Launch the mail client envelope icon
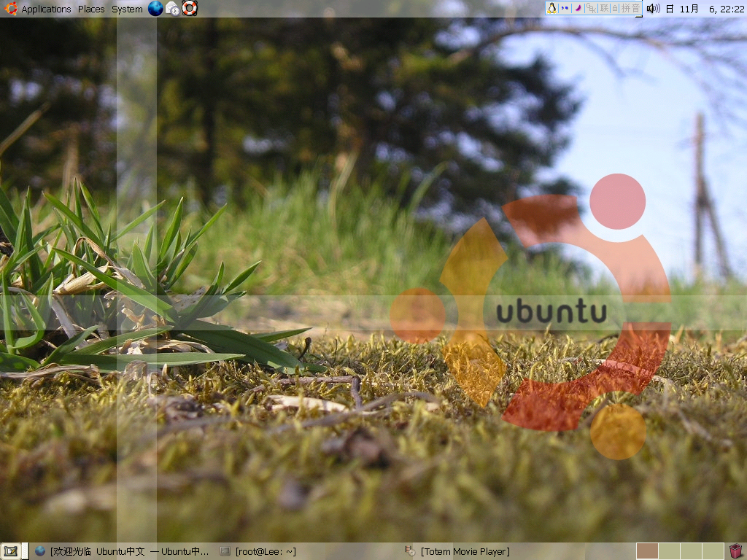Viewport: 747px width, 560px height. [x=172, y=9]
